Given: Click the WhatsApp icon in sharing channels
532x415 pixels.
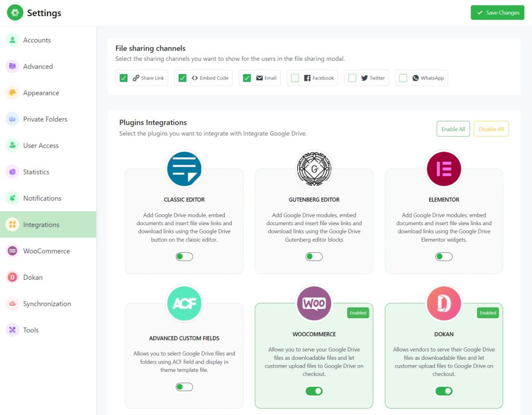Looking at the screenshot, I should pos(416,78).
